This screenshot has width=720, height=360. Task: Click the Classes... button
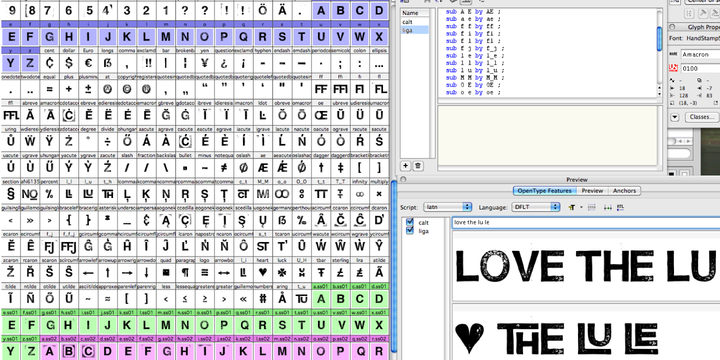click(702, 117)
